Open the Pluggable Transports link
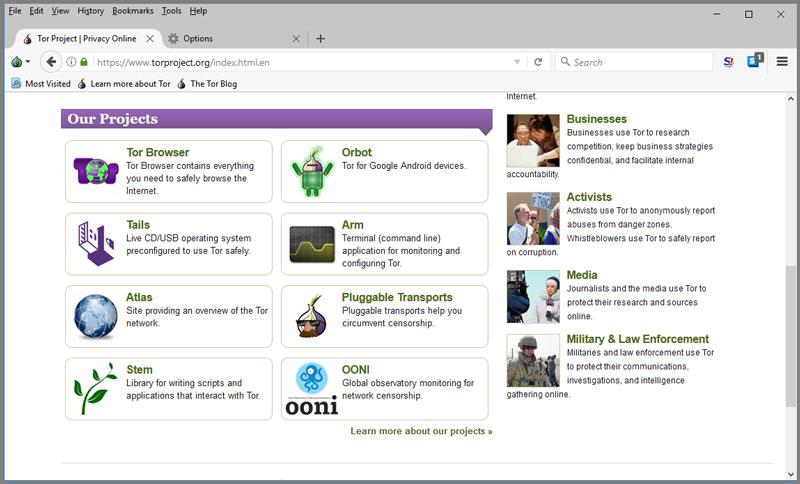The height and width of the screenshot is (484, 800). click(x=397, y=297)
